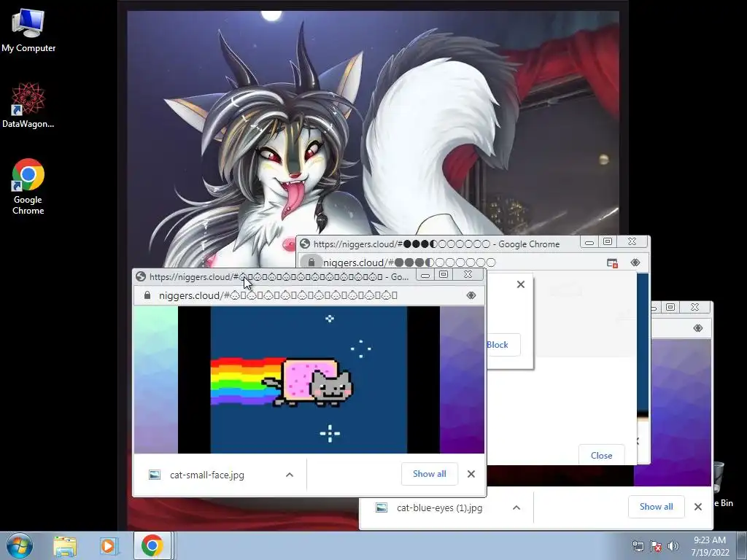Click the Close button in the circle-URL window
This screenshot has width=747, height=560.
[601, 455]
